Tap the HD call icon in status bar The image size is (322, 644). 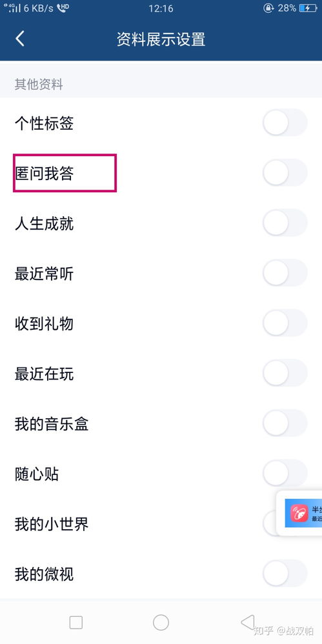pyautogui.click(x=63, y=8)
